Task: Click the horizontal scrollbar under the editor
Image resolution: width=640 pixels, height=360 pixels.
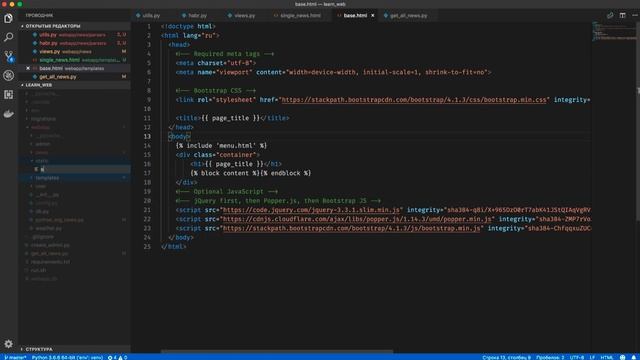Action: (x=277, y=351)
